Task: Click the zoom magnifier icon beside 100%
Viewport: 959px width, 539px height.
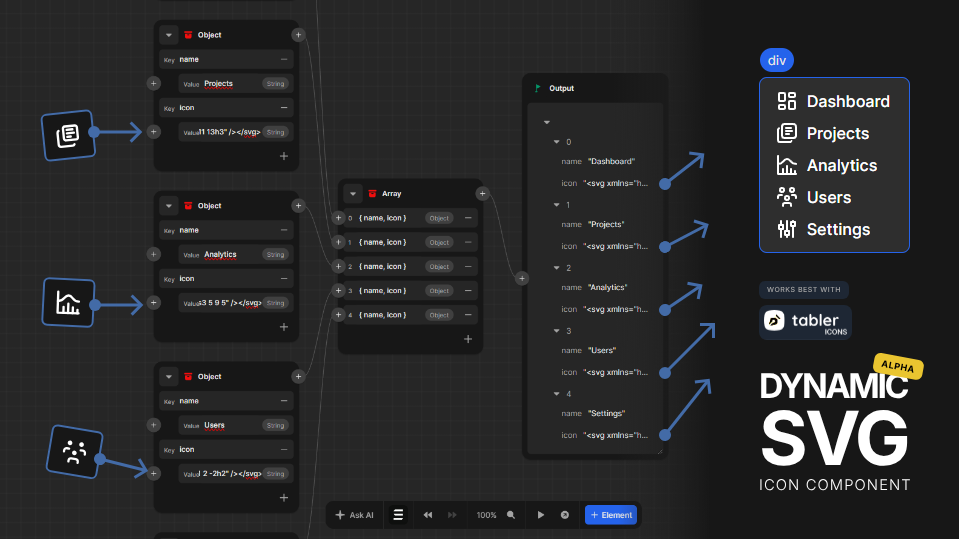Action: click(511, 515)
